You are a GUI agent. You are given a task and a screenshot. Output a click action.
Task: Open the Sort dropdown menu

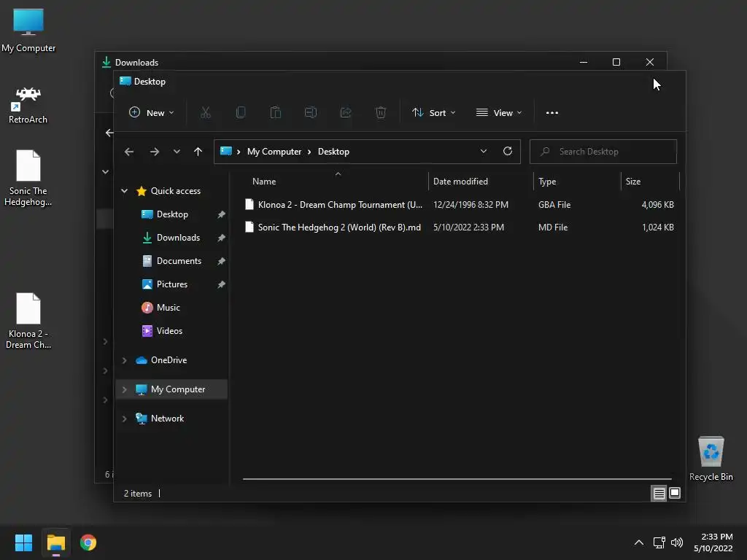tap(433, 113)
